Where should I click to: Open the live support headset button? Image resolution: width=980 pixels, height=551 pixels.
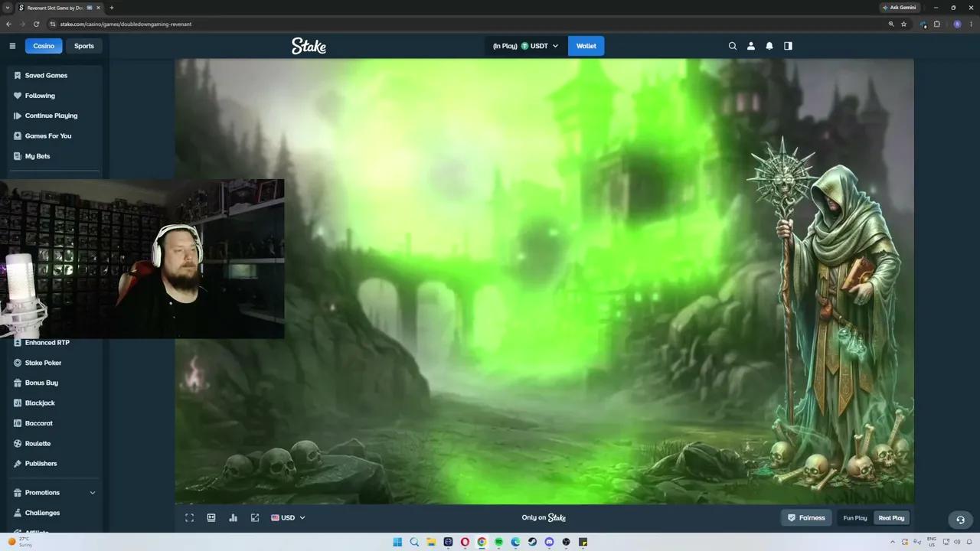[960, 520]
